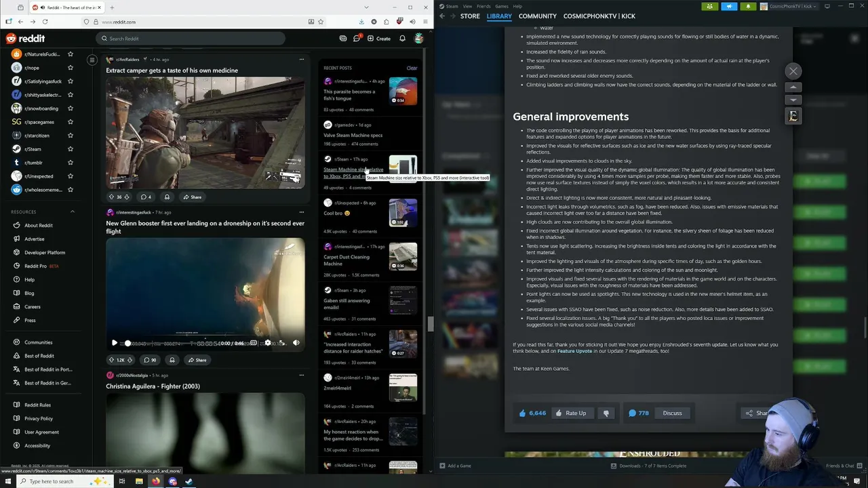Star the r/Steam community
The width and height of the screenshot is (868, 488).
tap(70, 149)
